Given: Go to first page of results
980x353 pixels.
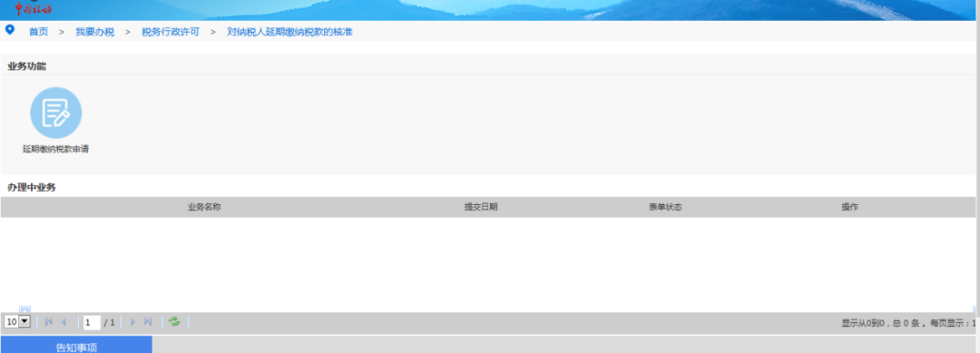Looking at the screenshot, I should [49, 322].
